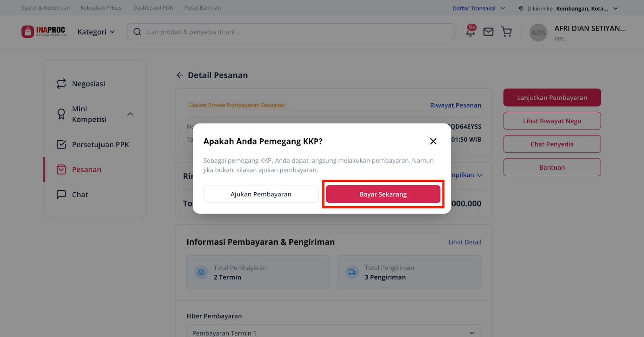644x337 pixels.
Task: Close the Pemegang KKP dialog
Action: click(433, 141)
